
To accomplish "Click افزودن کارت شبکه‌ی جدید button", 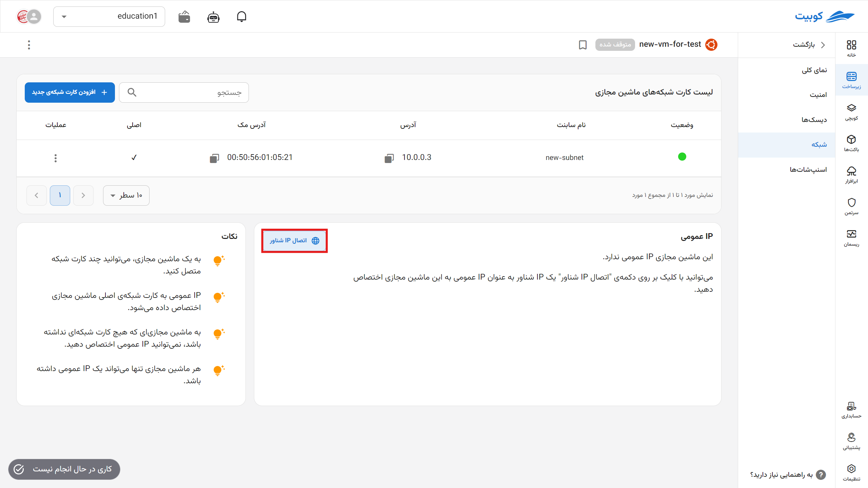I will pyautogui.click(x=70, y=92).
